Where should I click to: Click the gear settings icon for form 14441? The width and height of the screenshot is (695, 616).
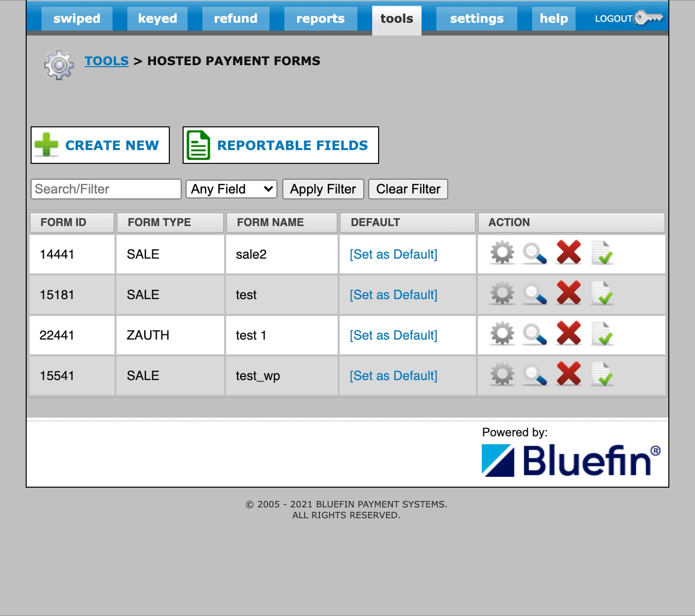(502, 253)
